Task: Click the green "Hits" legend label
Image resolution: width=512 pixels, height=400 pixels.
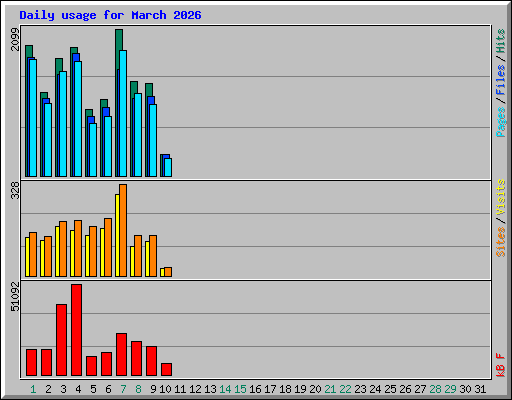Action: pyautogui.click(x=501, y=41)
